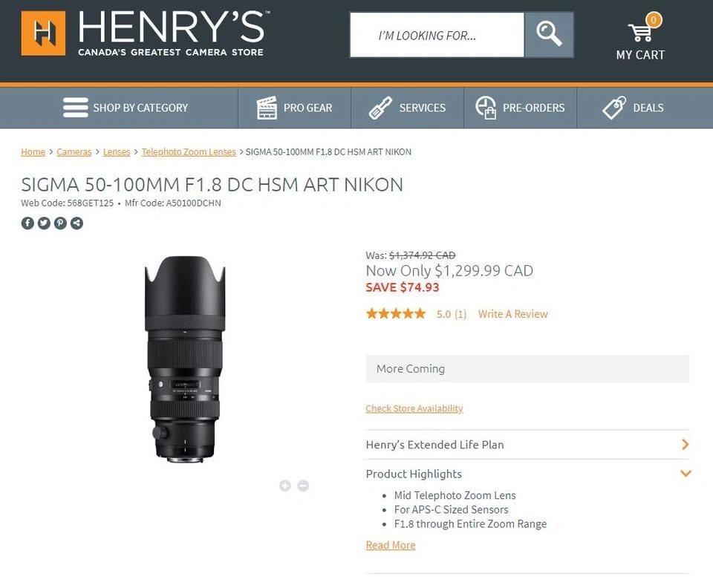Image resolution: width=713 pixels, height=588 pixels.
Task: Click the search input field
Action: tap(437, 35)
